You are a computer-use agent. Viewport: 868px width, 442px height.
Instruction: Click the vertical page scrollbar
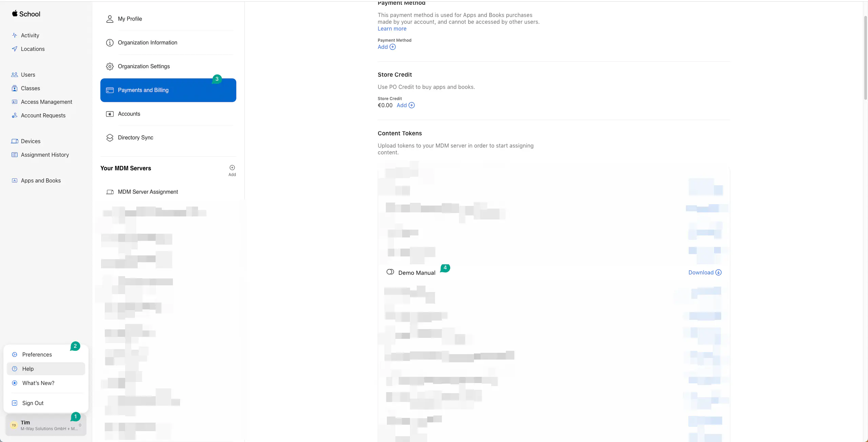click(x=865, y=58)
